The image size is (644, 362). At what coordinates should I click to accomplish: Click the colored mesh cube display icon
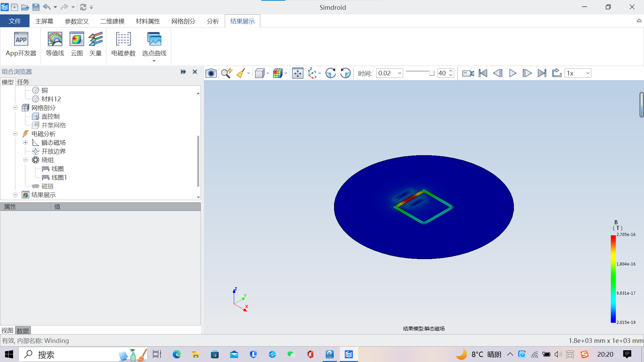pos(278,73)
